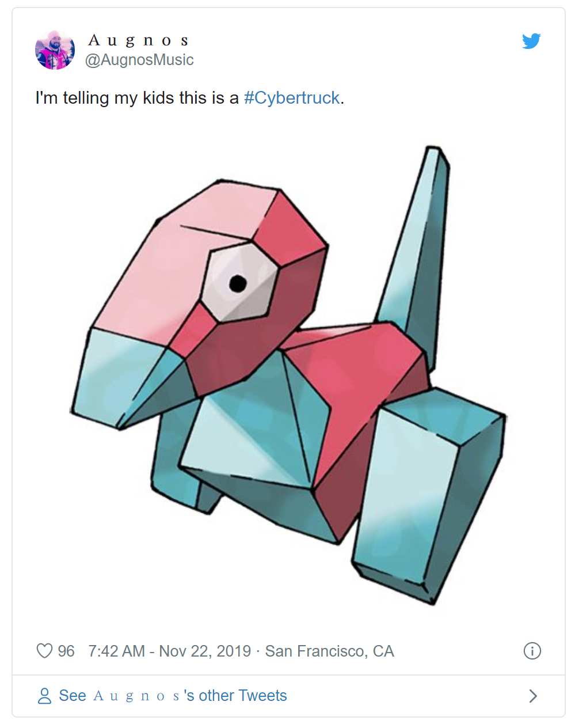This screenshot has height=728, width=575.
Task: Open the Augnos profile avatar
Action: click(x=55, y=50)
